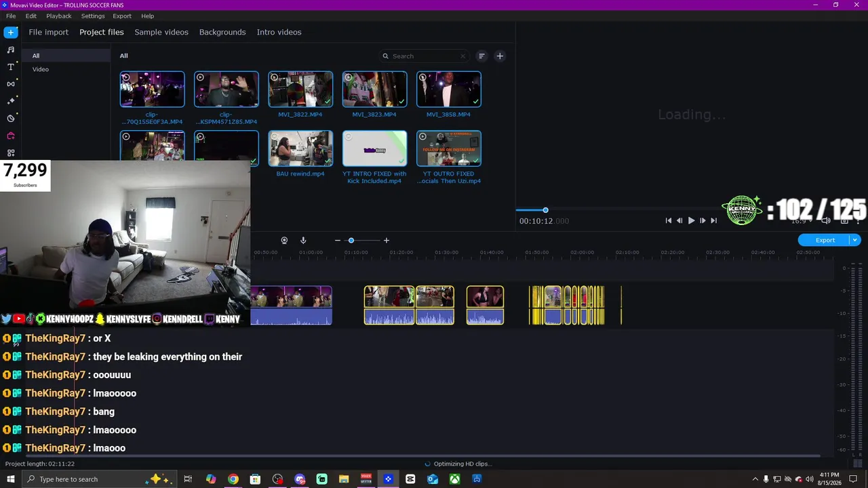Click the timeline zoom slider handle
868x488 pixels.
pos(351,241)
